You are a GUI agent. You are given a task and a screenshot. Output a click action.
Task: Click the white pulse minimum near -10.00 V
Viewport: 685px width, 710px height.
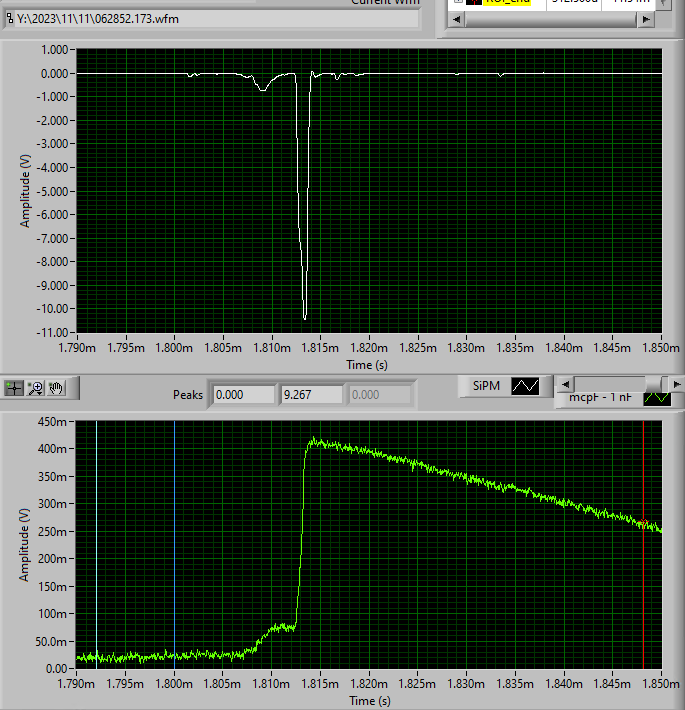pyautogui.click(x=305, y=318)
